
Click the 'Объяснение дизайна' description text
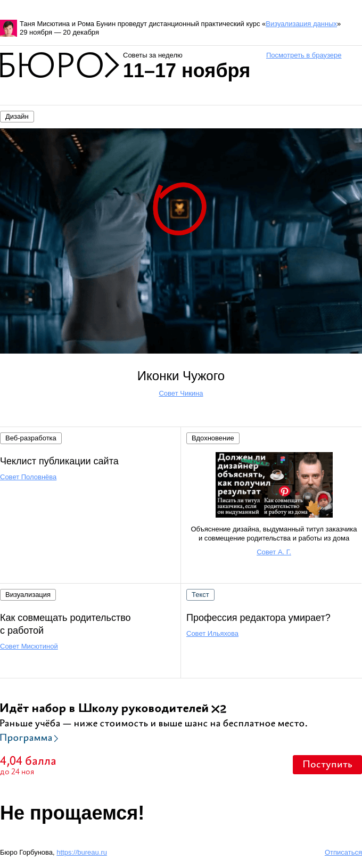(274, 534)
